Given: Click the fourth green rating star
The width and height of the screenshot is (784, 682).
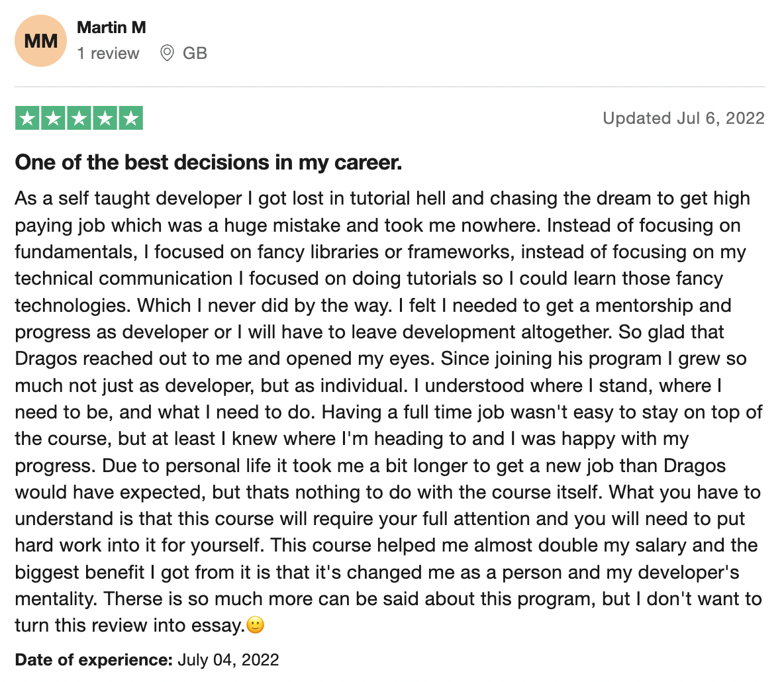Looking at the screenshot, I should (x=105, y=119).
